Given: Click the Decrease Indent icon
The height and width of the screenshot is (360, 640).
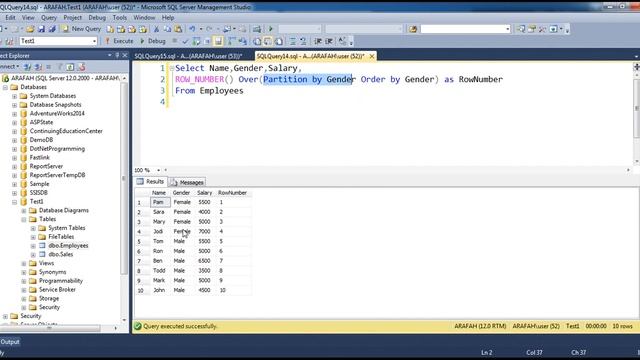Looking at the screenshot, I should pyautogui.click(x=318, y=41).
